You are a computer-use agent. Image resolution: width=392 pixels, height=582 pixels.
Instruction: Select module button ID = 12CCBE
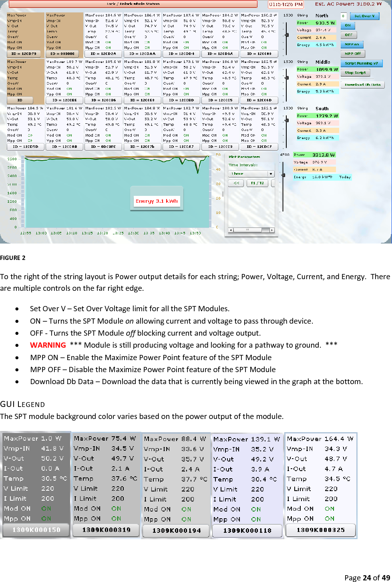point(64,100)
